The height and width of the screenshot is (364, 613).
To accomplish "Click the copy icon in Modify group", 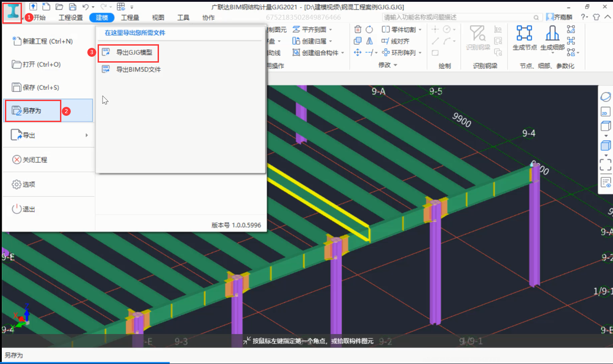I will pyautogui.click(x=358, y=41).
